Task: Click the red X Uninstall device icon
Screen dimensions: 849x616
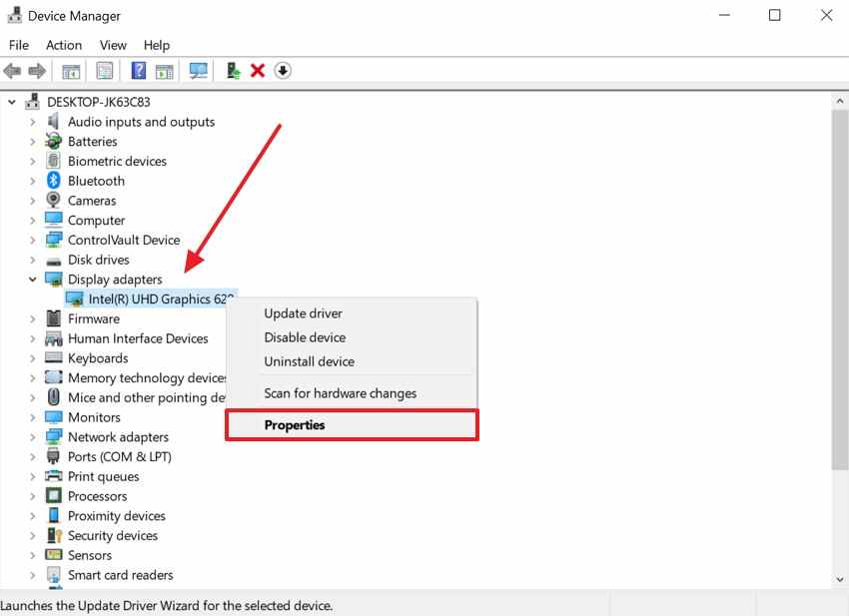Action: click(x=258, y=70)
